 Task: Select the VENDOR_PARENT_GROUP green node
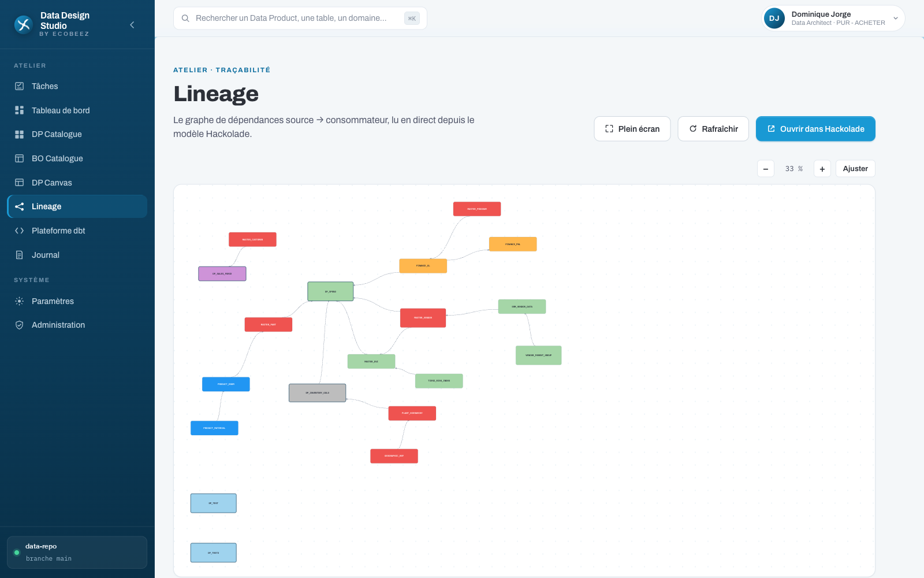[x=539, y=355]
